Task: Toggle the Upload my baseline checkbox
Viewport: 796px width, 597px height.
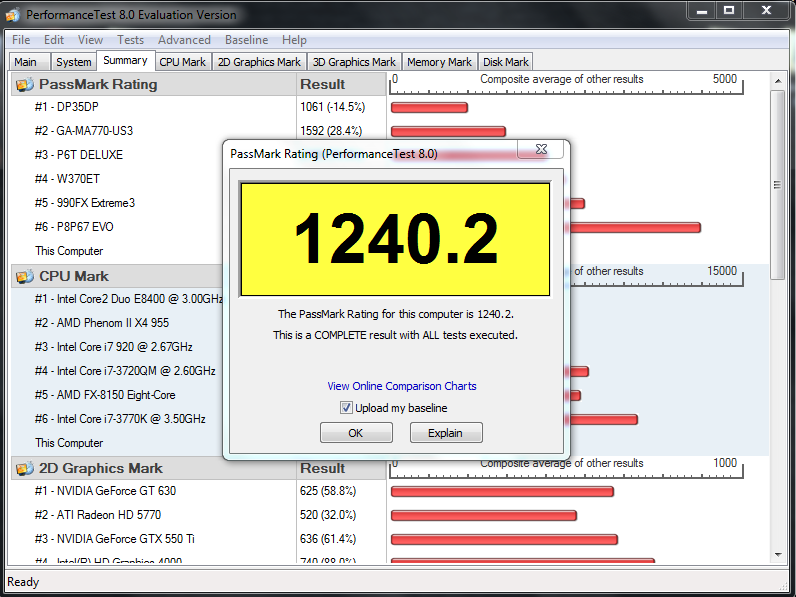Action: (x=346, y=408)
